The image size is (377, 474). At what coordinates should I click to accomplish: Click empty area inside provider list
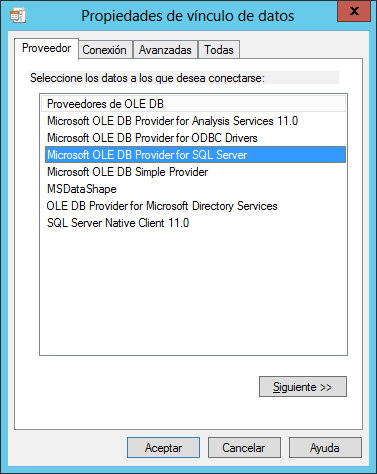click(x=193, y=293)
